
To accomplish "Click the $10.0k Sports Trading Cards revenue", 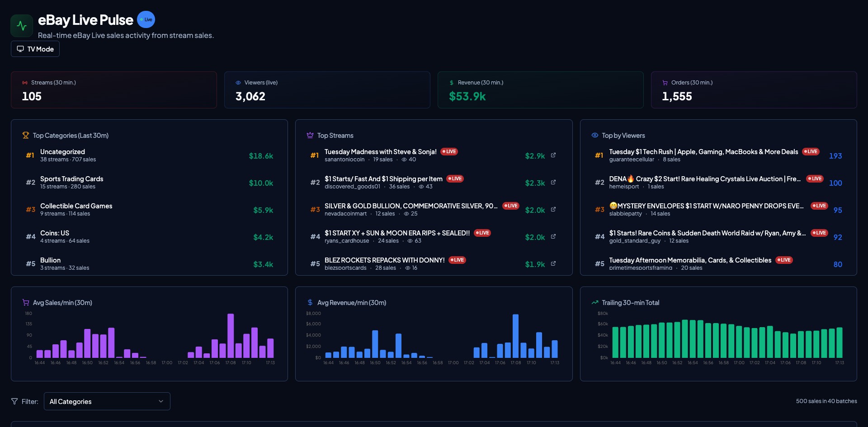I will [x=261, y=183].
